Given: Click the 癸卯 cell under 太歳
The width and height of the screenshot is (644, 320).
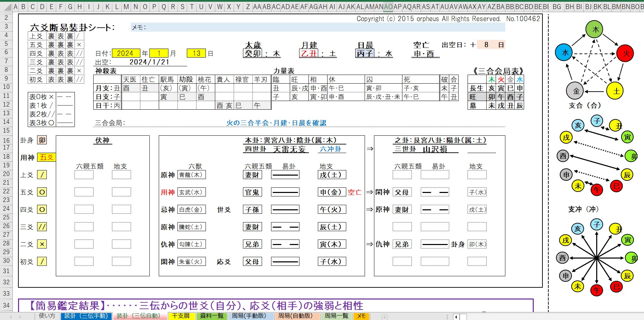Looking at the screenshot, I should (253, 53).
